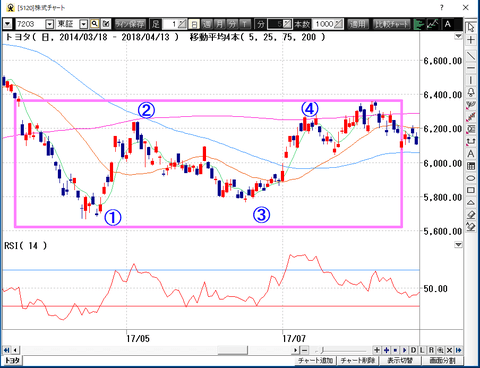Expand the main chart panel menu arrow
480x368 pixels.
(x=459, y=36)
